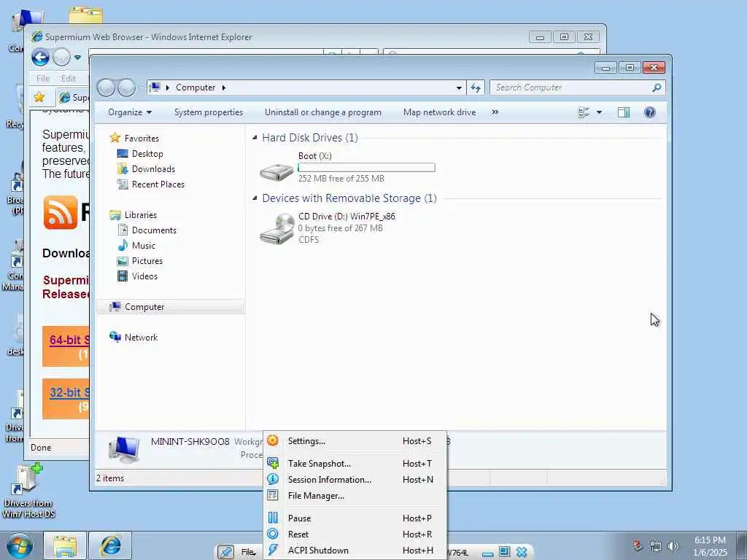The image size is (747, 560).
Task: Click the Windows Start orb
Action: [x=20, y=546]
